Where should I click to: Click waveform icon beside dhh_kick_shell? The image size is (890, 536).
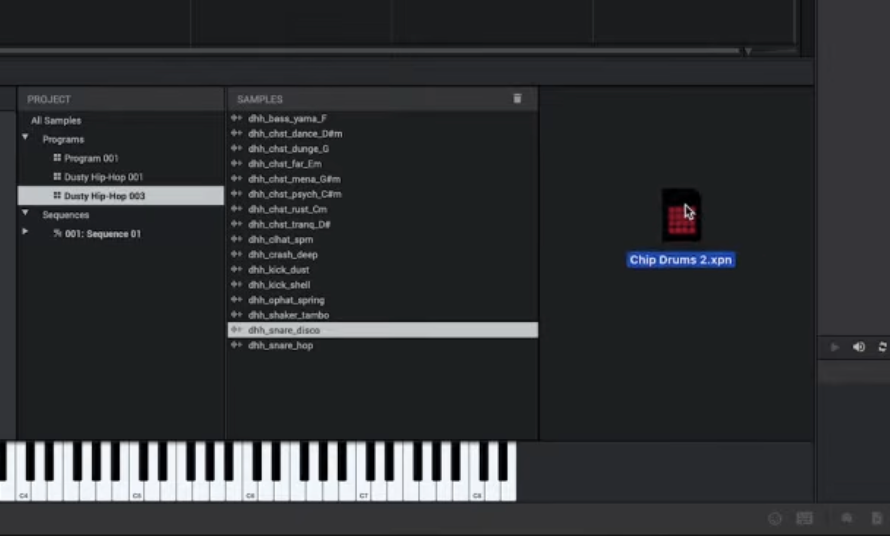pos(237,284)
